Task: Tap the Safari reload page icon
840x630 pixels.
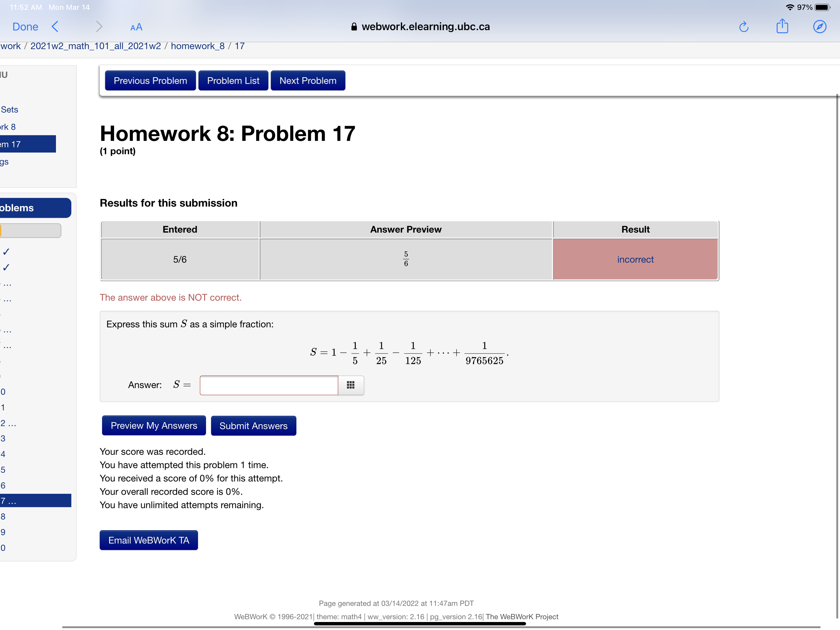Action: tap(743, 26)
